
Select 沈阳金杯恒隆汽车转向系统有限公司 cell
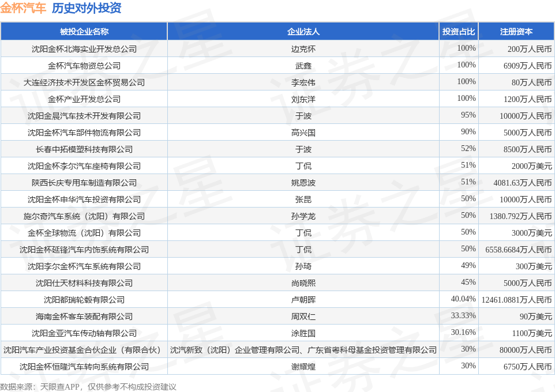click(84, 367)
